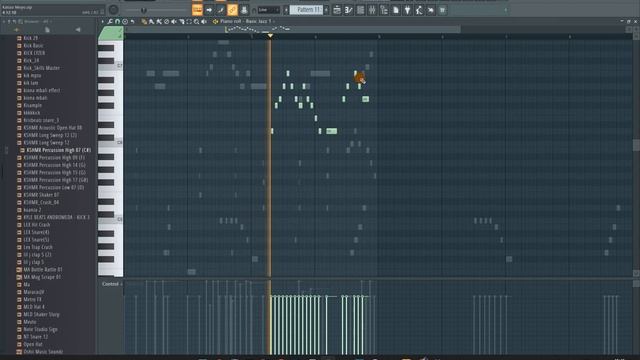Viewport: 640px width, 360px height.
Task: Click the browser collapse left arrow icon
Action: pos(78,30)
